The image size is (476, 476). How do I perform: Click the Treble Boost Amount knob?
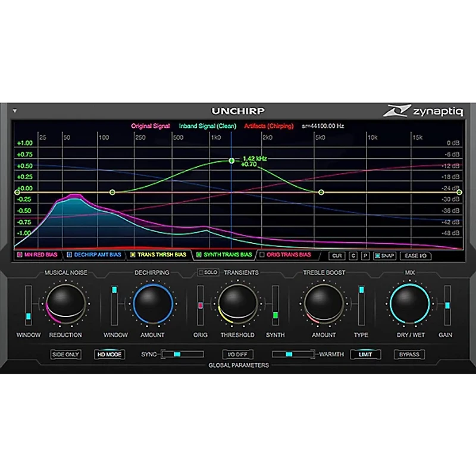[x=324, y=305]
